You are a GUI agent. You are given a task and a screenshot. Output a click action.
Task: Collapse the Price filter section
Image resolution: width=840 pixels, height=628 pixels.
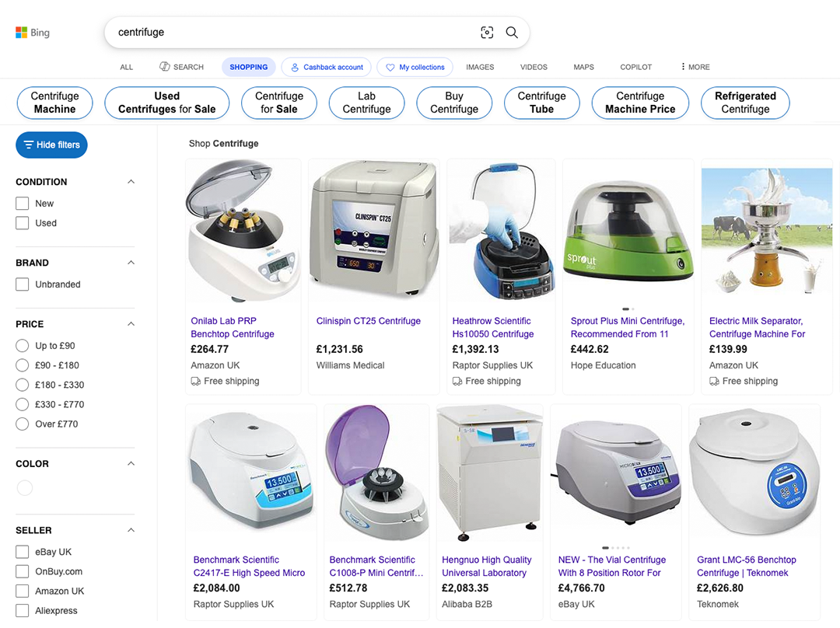click(131, 324)
